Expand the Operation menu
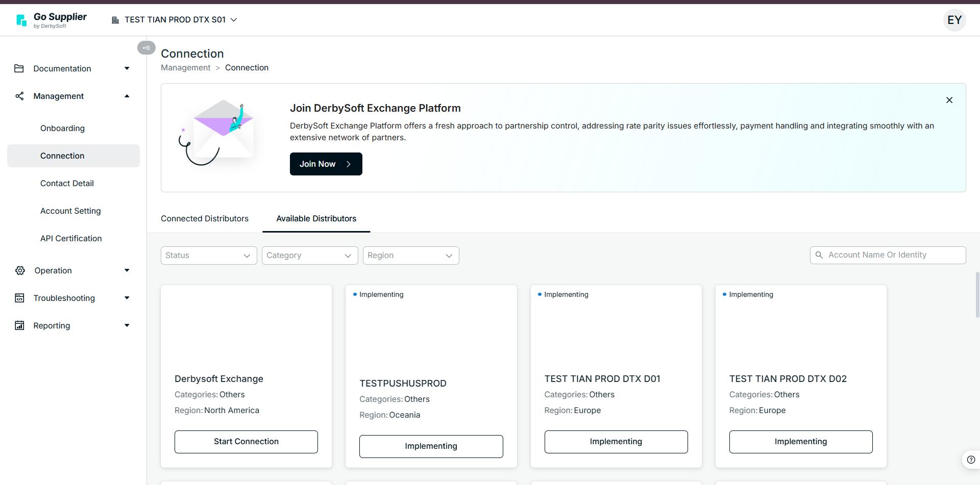 [127, 270]
